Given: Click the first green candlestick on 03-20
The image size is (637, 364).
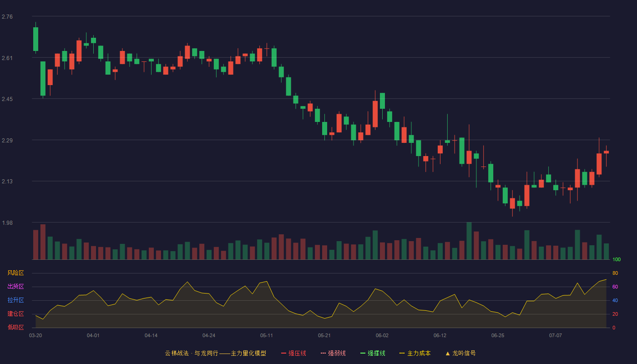Looking at the screenshot, I should (35, 39).
